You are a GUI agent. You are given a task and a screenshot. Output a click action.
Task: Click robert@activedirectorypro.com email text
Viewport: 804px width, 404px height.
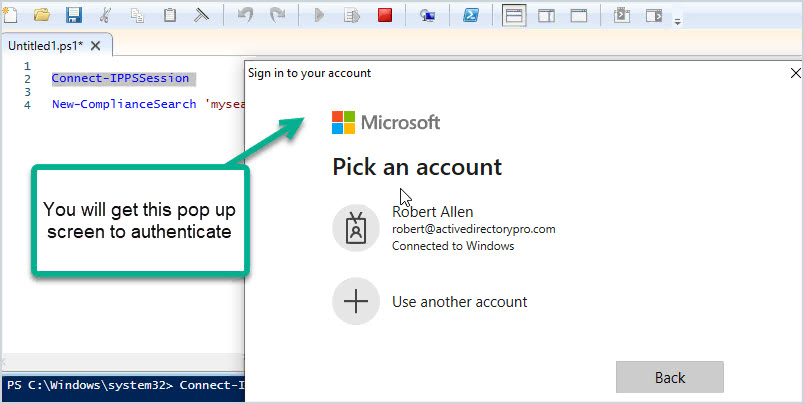(473, 229)
